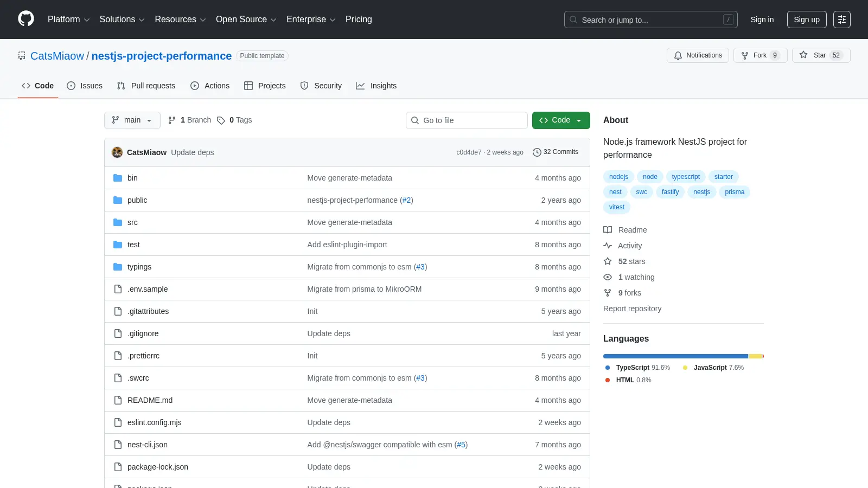Open commit c0d4de7 hash link
This screenshot has height=488, width=868.
[469, 152]
